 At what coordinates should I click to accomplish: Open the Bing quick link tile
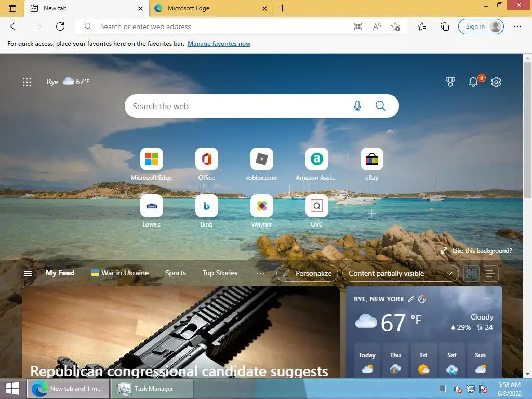pos(206,211)
